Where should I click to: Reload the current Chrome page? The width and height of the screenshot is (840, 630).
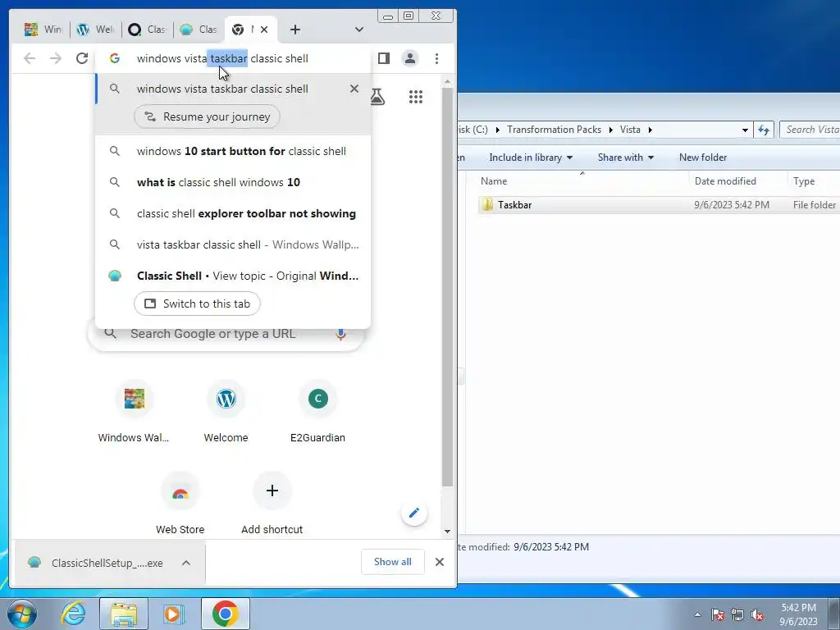click(82, 58)
